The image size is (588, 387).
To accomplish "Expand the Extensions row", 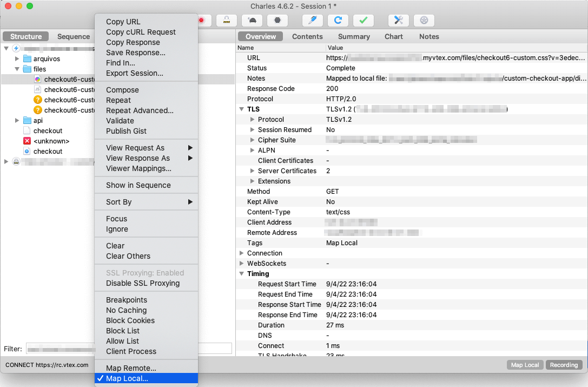I will pyautogui.click(x=253, y=181).
